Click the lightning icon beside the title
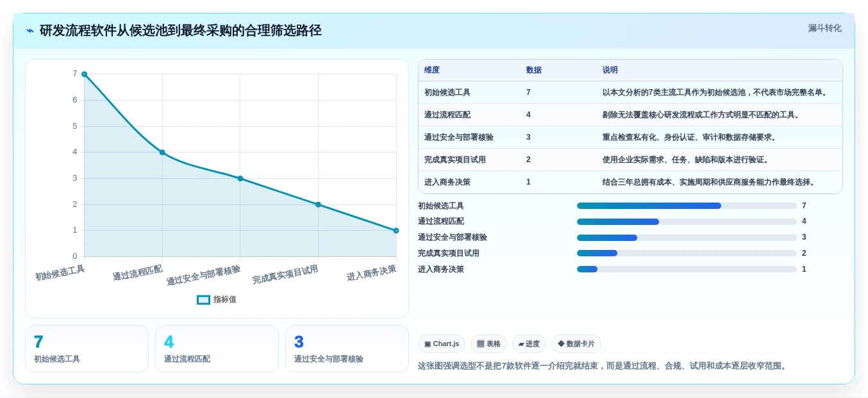868x398 pixels. tap(29, 31)
